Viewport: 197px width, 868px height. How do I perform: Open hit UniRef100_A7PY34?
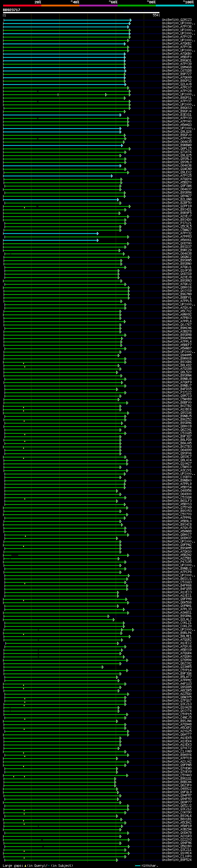pos(177,47)
